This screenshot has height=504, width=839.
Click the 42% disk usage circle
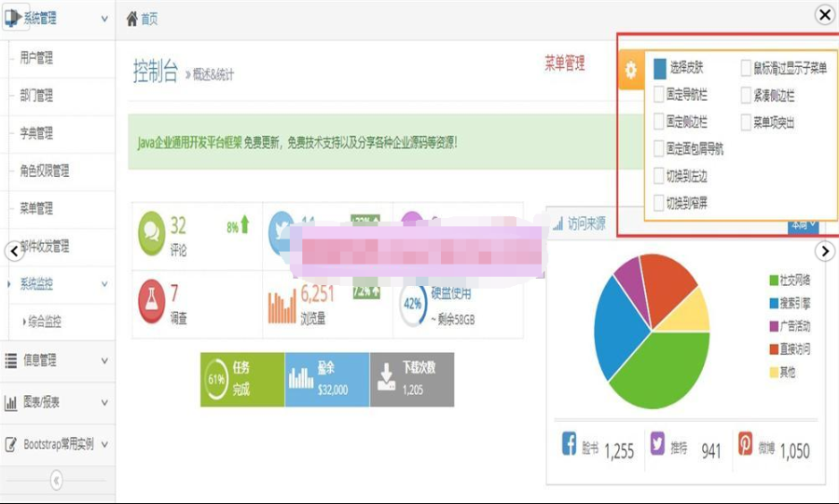pos(413,305)
